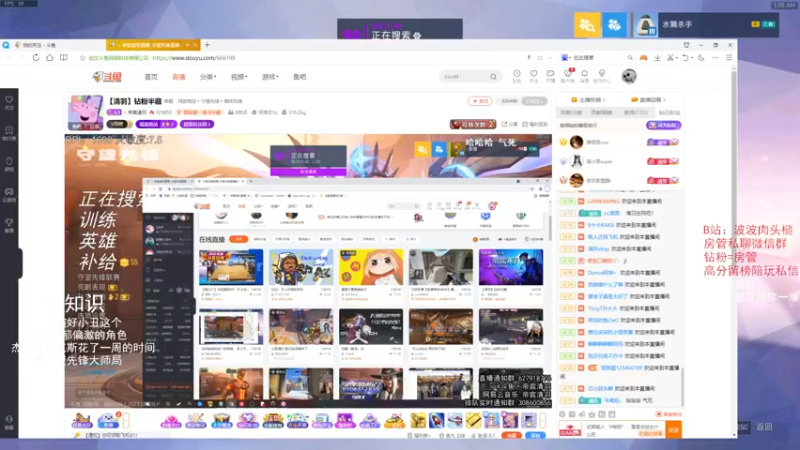Image resolution: width=800 pixels, height=450 pixels.
Task: Send the airplane gift icon
Action: [455, 420]
